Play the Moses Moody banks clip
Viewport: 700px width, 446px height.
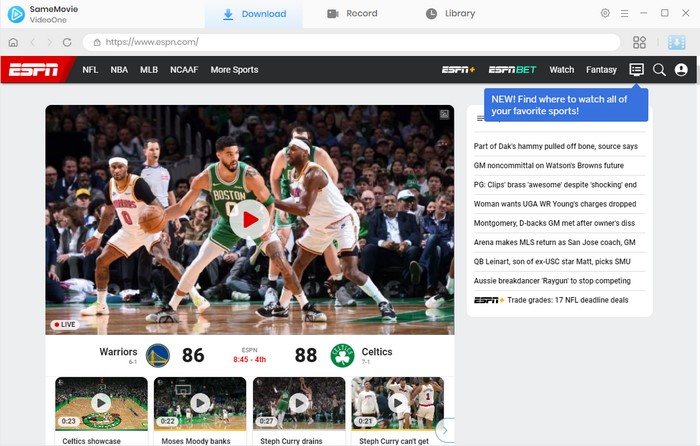click(200, 404)
